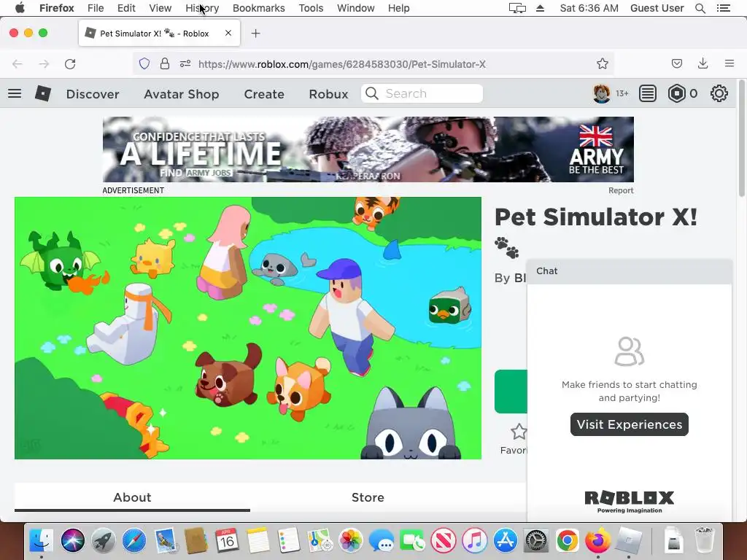Open Safari from the Dock
747x560 pixels.
point(134,540)
